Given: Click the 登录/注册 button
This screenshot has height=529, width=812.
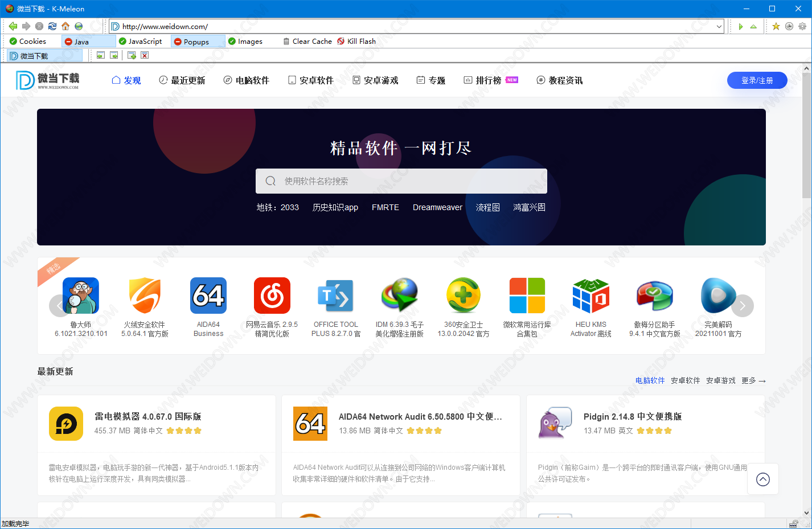Looking at the screenshot, I should tap(757, 80).
